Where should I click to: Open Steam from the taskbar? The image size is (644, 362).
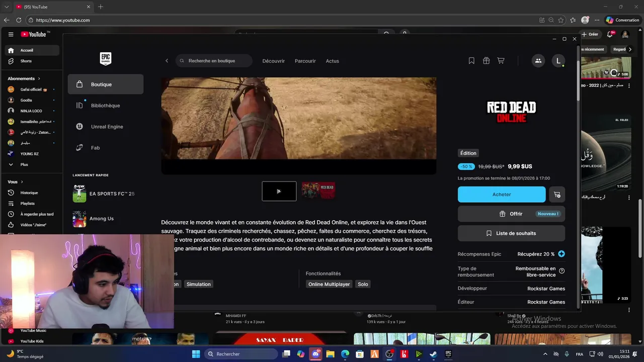[433, 354]
